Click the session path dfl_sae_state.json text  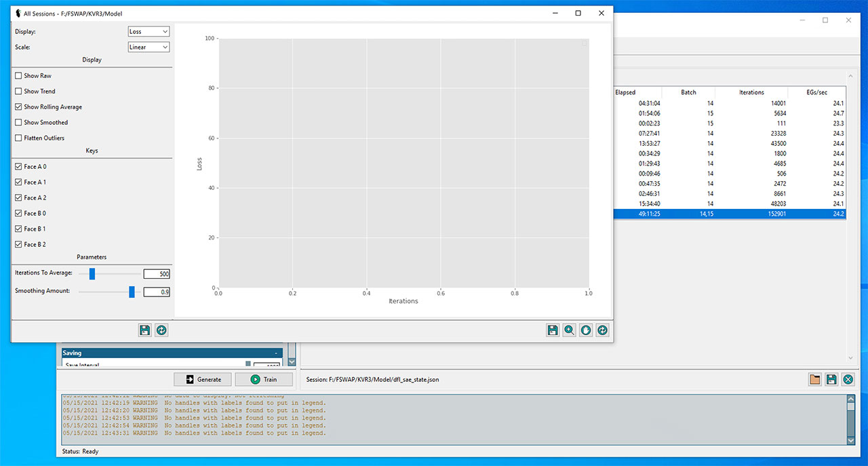click(372, 380)
